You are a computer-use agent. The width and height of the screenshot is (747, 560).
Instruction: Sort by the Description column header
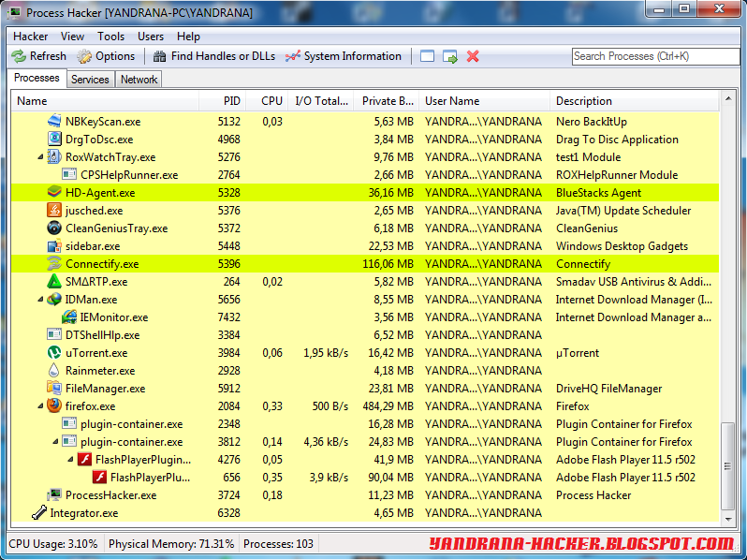coord(635,101)
